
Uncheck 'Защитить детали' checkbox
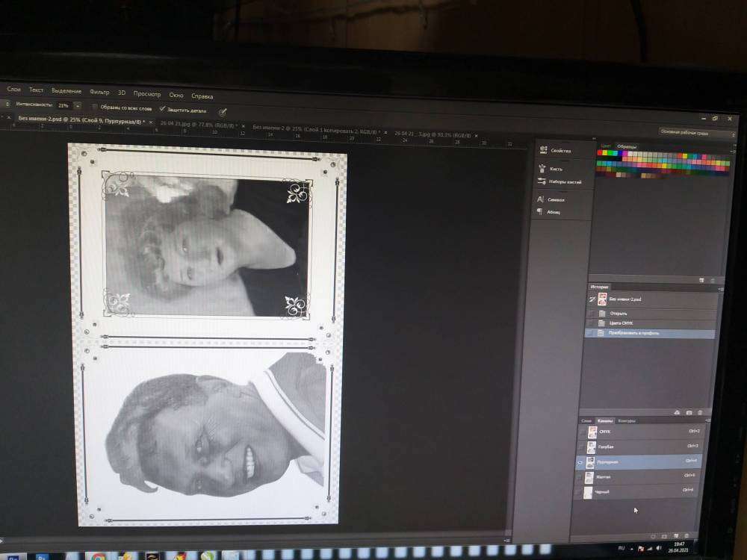(x=162, y=109)
